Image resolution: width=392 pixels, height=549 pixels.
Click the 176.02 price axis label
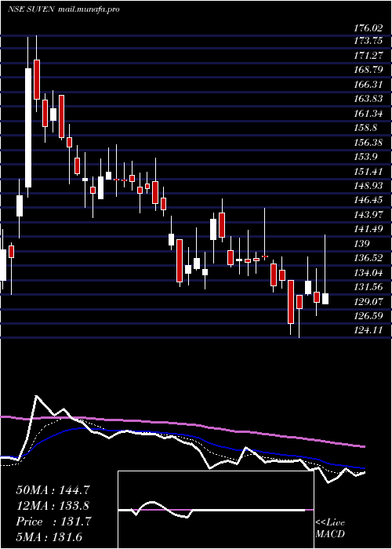368,28
